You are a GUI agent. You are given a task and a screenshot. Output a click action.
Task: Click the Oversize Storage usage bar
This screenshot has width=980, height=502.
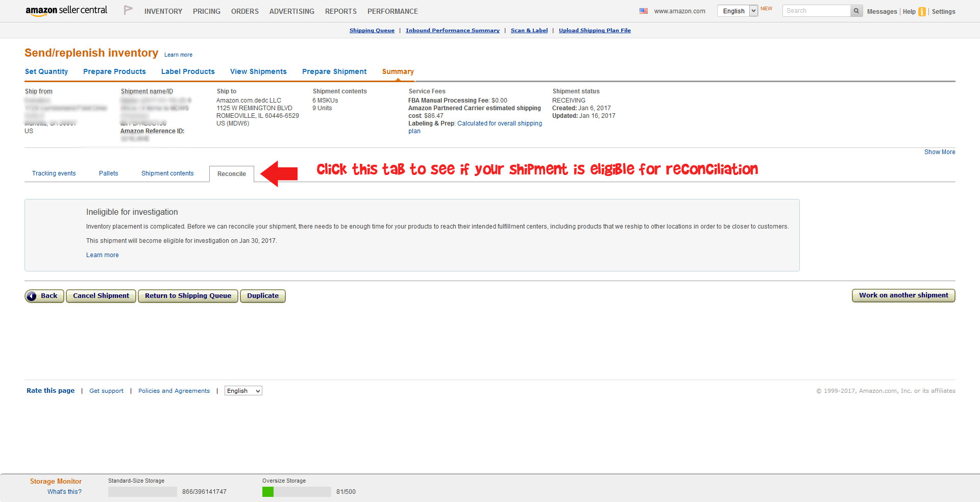pyautogui.click(x=297, y=492)
